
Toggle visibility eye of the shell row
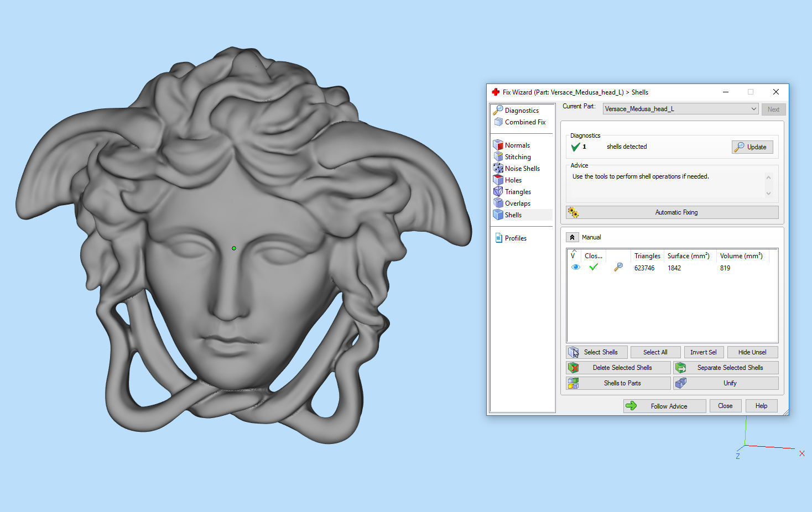pos(575,268)
